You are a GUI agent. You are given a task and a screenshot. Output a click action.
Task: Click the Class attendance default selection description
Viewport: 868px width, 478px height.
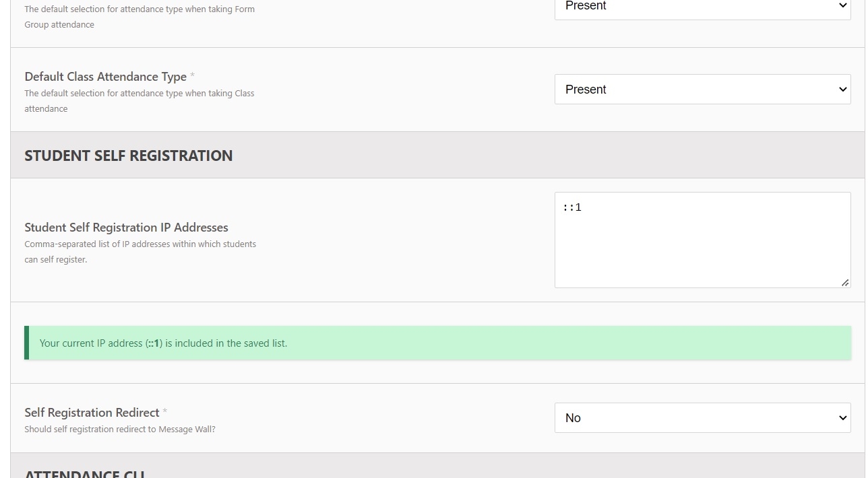click(x=139, y=101)
